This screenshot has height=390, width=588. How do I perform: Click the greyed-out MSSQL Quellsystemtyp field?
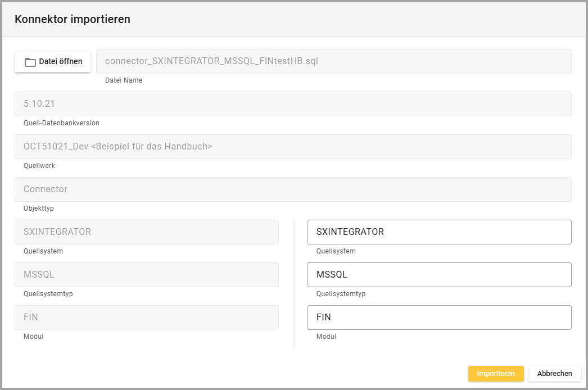(x=146, y=275)
